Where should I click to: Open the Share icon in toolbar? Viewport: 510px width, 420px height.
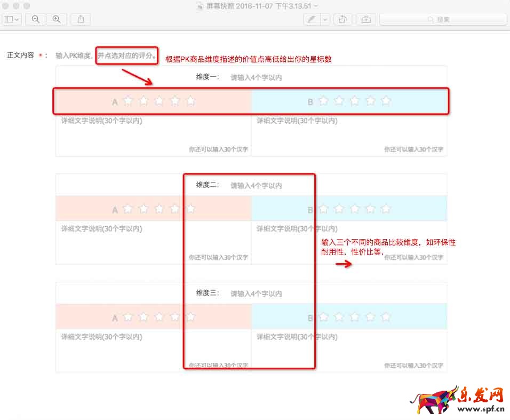(x=81, y=19)
